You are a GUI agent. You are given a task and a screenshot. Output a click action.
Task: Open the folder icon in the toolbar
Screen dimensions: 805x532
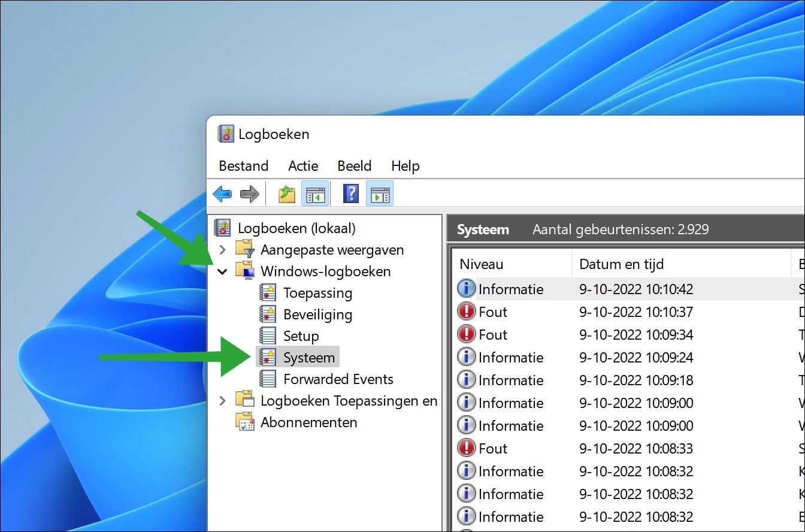click(286, 193)
